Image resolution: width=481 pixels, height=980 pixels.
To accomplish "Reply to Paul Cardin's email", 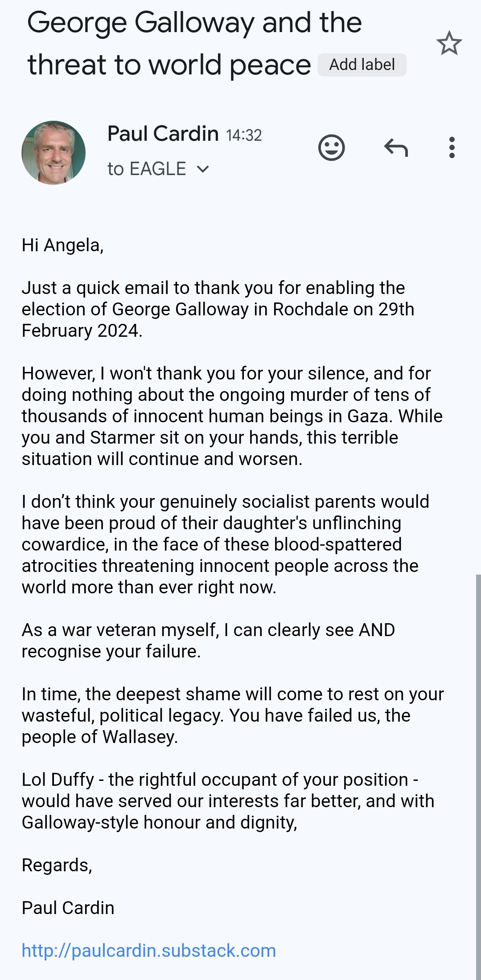I will pyautogui.click(x=396, y=147).
